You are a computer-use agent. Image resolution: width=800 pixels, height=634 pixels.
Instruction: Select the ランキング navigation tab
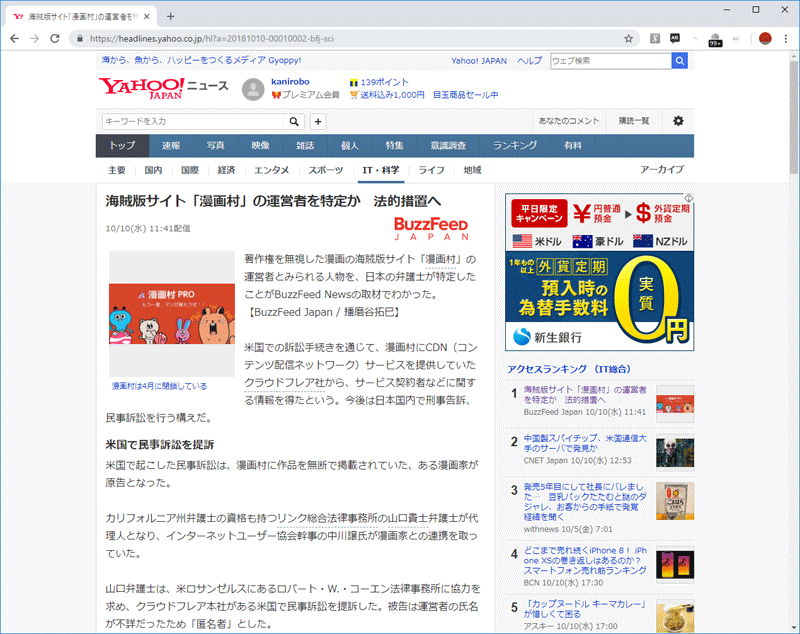[515, 145]
